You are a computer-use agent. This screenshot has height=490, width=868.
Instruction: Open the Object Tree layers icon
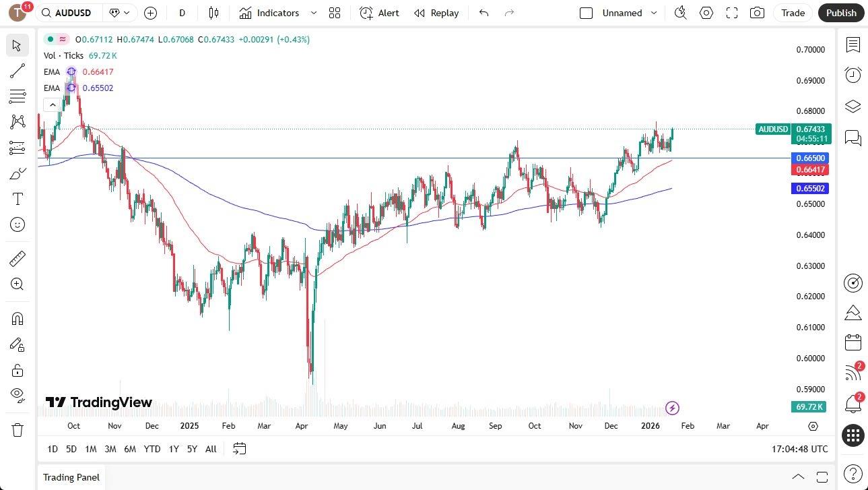click(x=853, y=106)
